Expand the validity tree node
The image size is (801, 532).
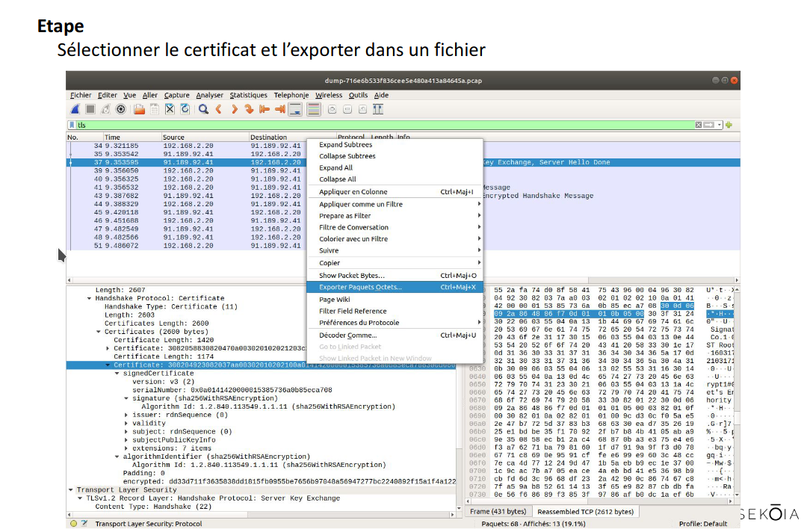126,423
